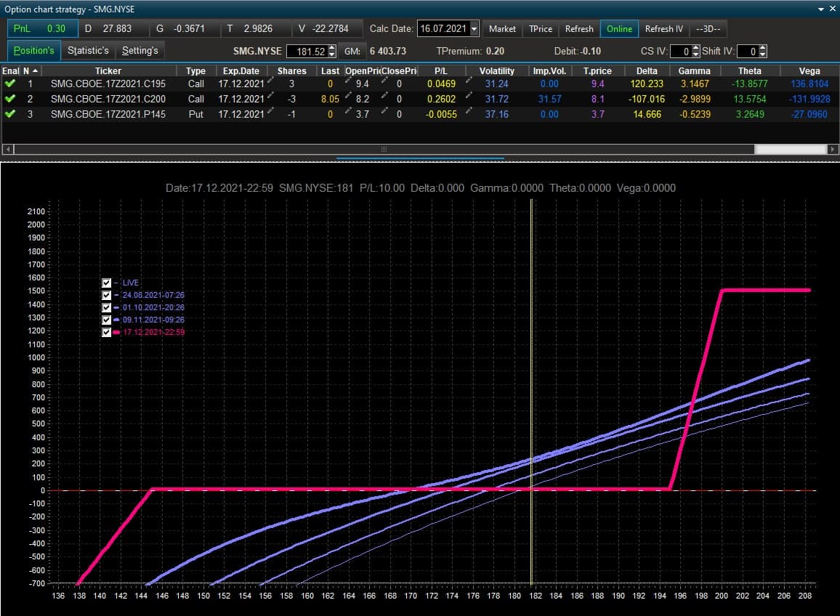Click the TPrice button

pyautogui.click(x=541, y=29)
